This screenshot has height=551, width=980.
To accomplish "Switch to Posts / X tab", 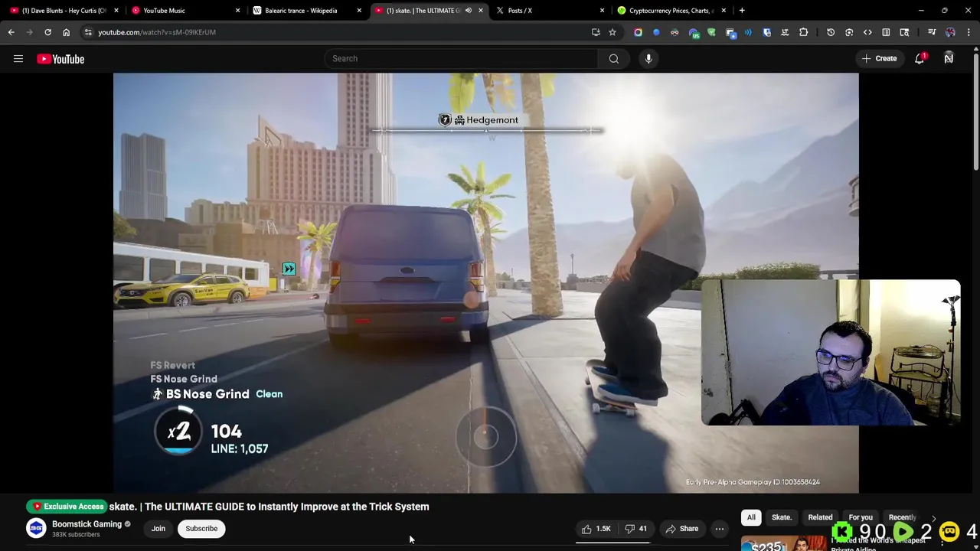I will (520, 11).
